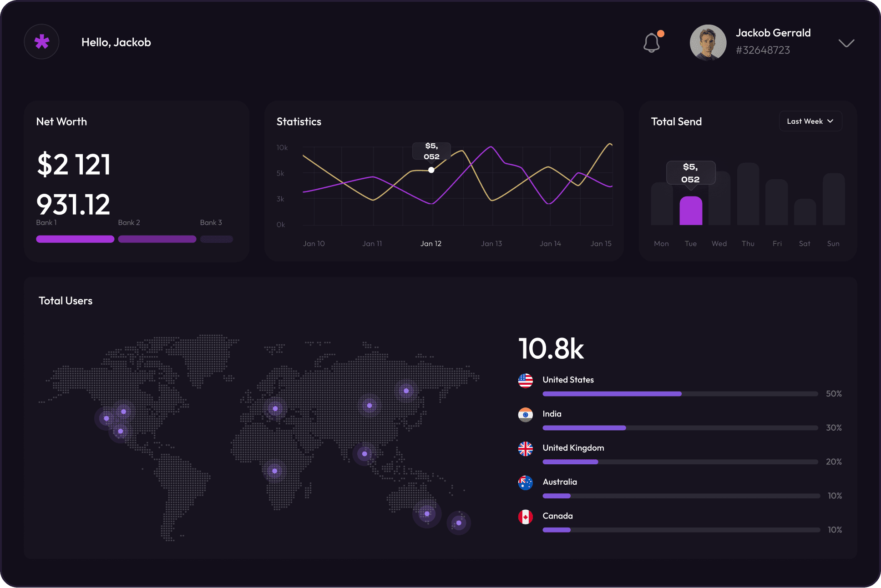The height and width of the screenshot is (588, 881).
Task: Toggle a user location marker on Europe
Action: [x=274, y=408]
